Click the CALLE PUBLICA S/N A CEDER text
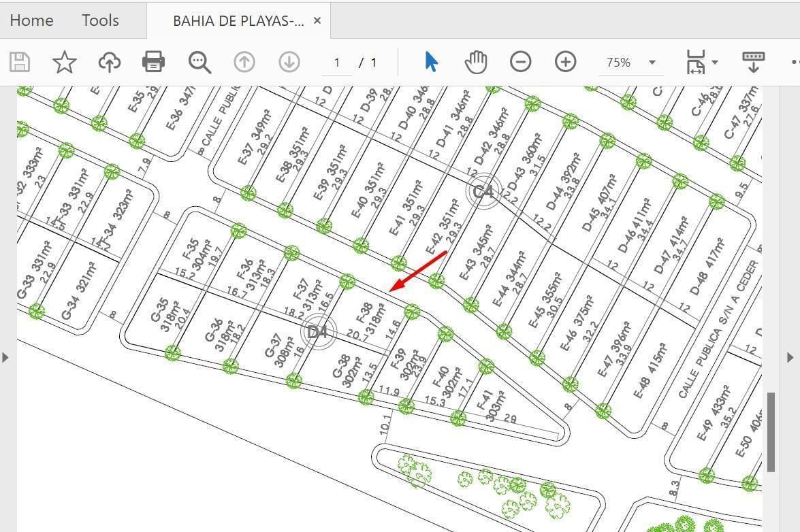 (x=718, y=329)
